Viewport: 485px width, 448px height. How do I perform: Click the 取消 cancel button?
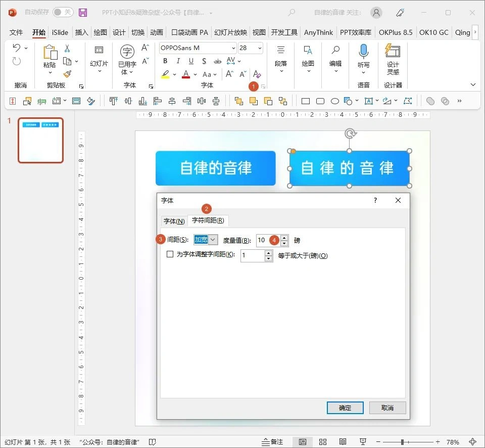pyautogui.click(x=387, y=408)
